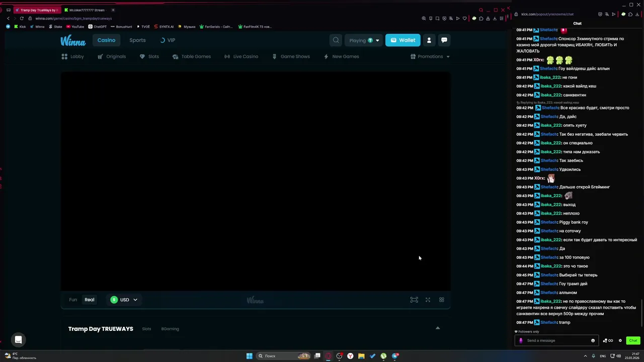Expand the Promotions dropdown
This screenshot has height=362, width=644.
point(430,56)
